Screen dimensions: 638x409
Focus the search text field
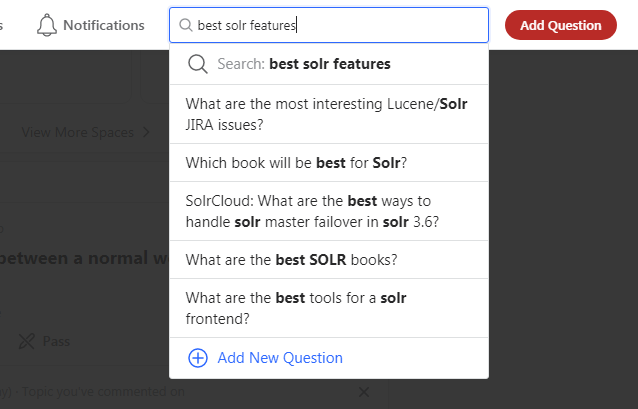coord(329,25)
